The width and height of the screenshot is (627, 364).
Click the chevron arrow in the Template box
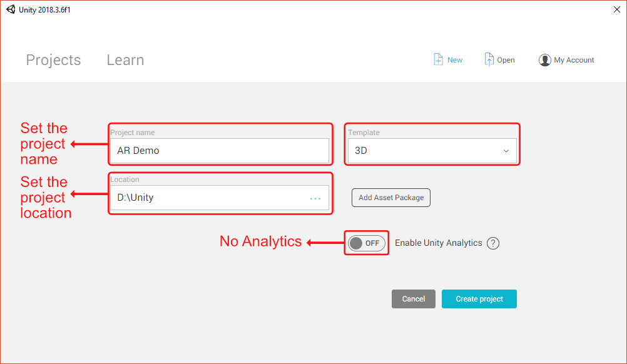coord(506,151)
